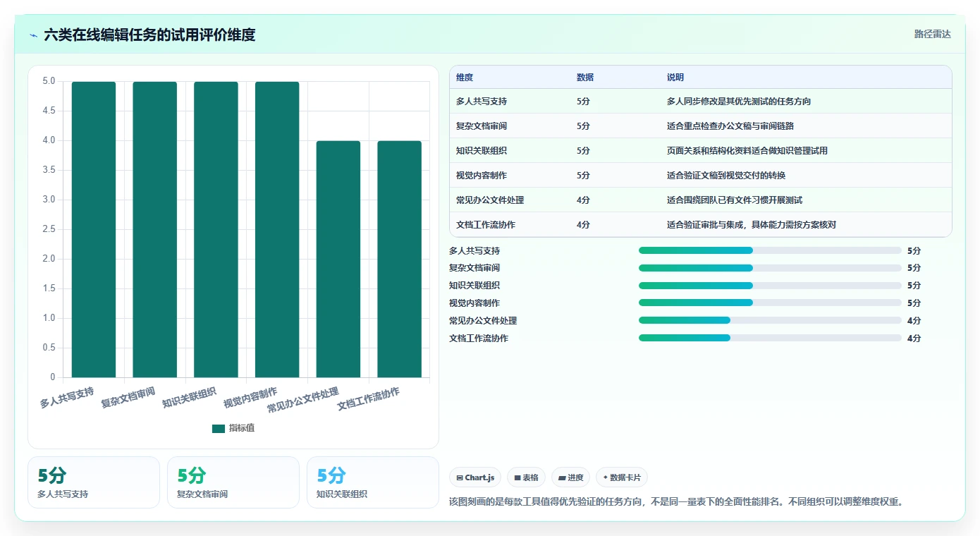Screen dimensions: 980x536
Task: Click the 文档工作流协作 x-axis label
Action: click(x=369, y=399)
